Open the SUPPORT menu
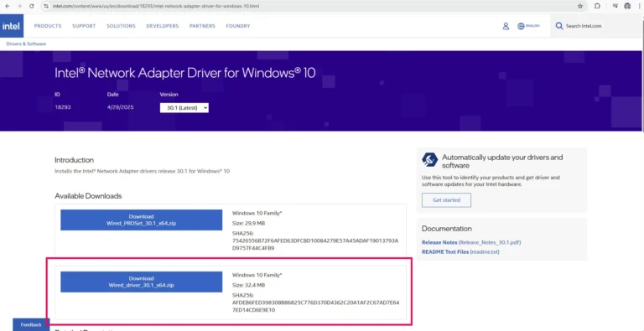Image resolution: width=644 pixels, height=331 pixels. point(84,26)
